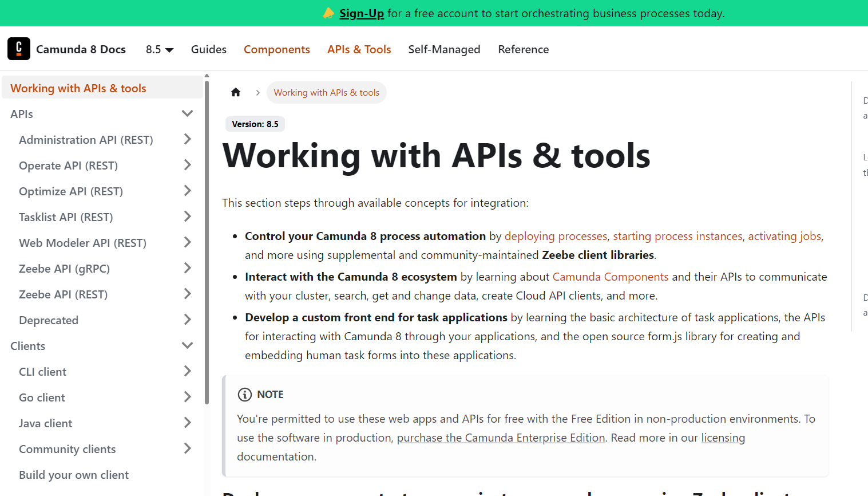
Task: Click the NOTE info icon
Action: [244, 395]
